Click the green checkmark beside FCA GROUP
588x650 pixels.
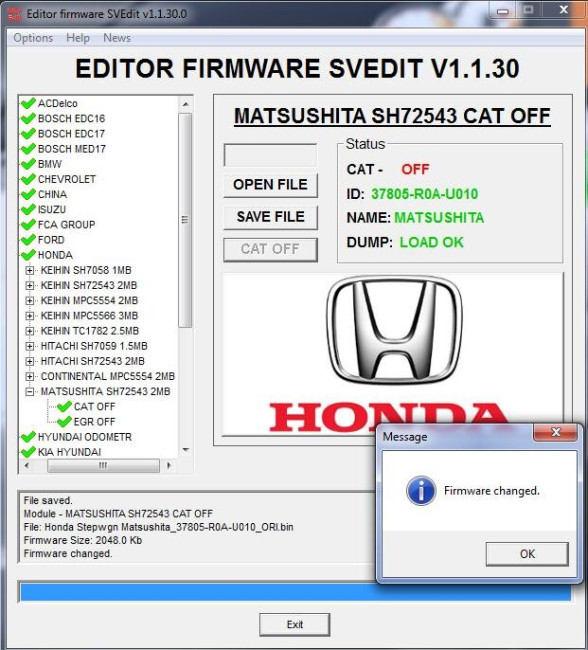click(28, 225)
